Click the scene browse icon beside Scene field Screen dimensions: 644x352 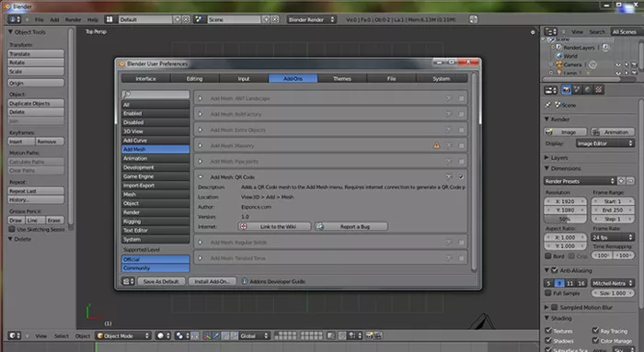pos(200,19)
